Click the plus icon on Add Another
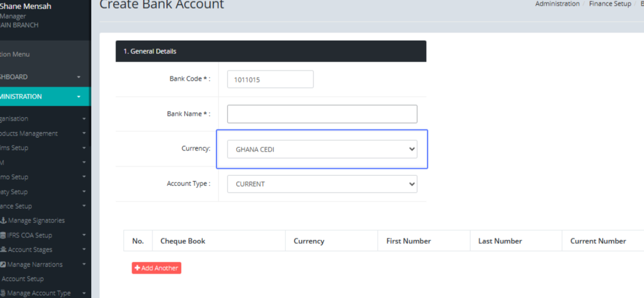This screenshot has height=298, width=644. tap(138, 268)
